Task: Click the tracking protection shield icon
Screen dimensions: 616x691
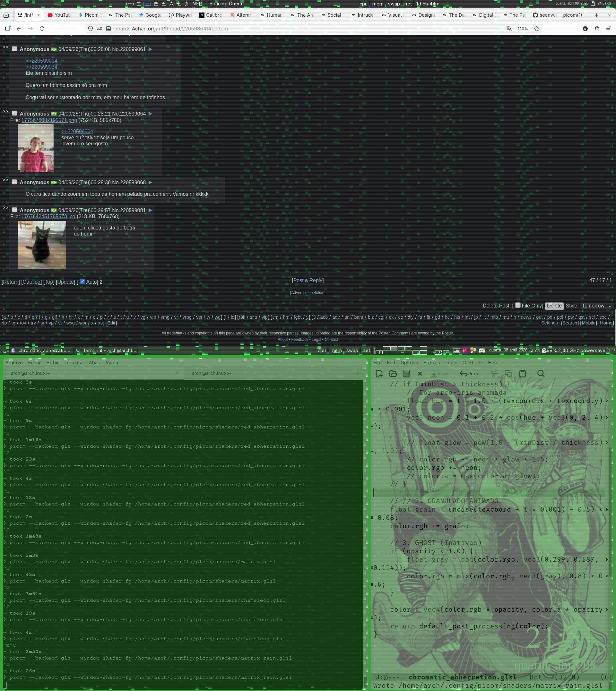Action: click(x=91, y=29)
